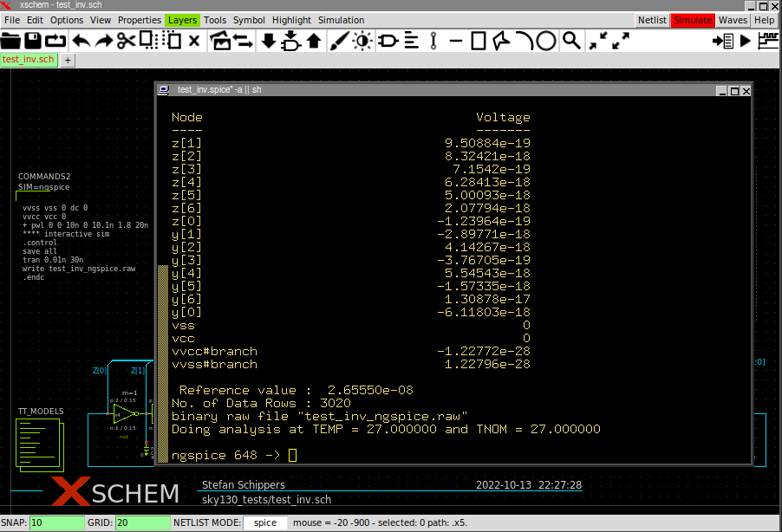Select the draw rectangle tool

[479, 41]
